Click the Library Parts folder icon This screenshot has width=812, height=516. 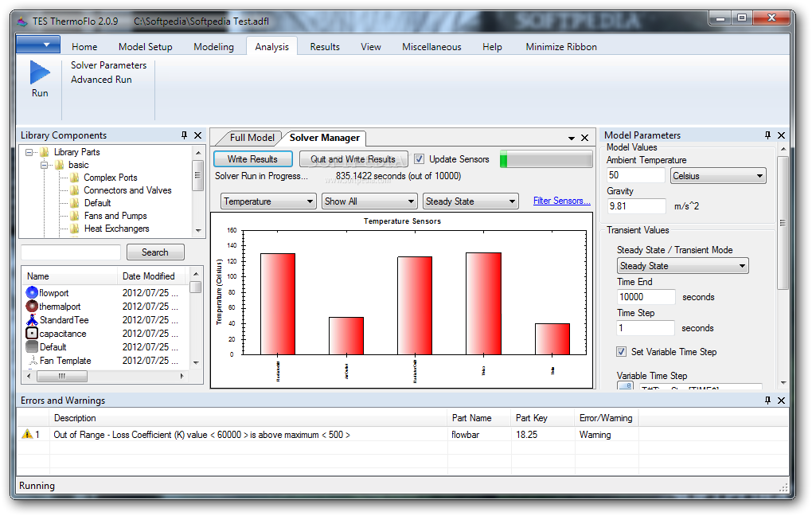(45, 152)
